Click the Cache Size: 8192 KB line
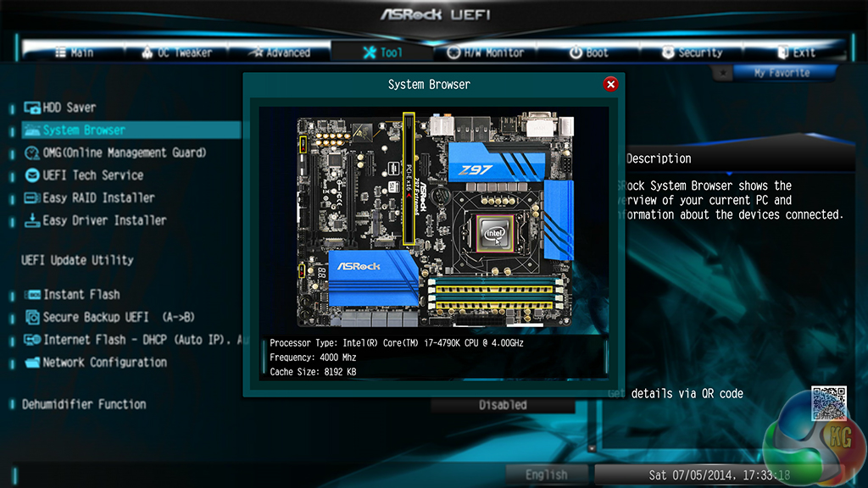Viewport: 868px width, 488px height. [x=313, y=372]
